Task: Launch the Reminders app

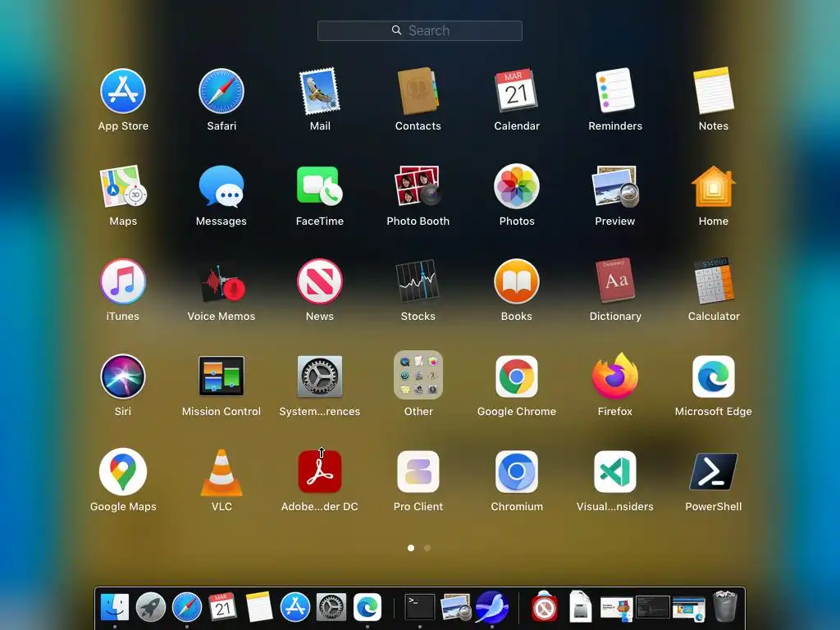Action: click(x=615, y=91)
